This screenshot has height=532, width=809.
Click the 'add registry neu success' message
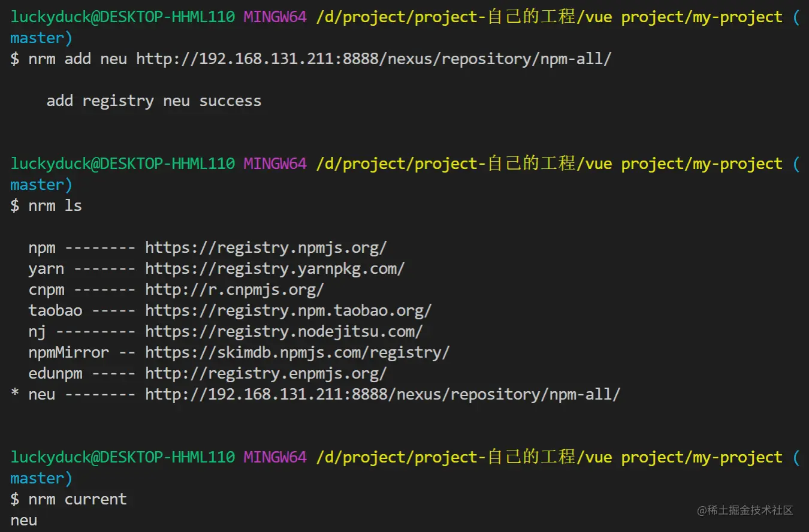click(x=154, y=101)
